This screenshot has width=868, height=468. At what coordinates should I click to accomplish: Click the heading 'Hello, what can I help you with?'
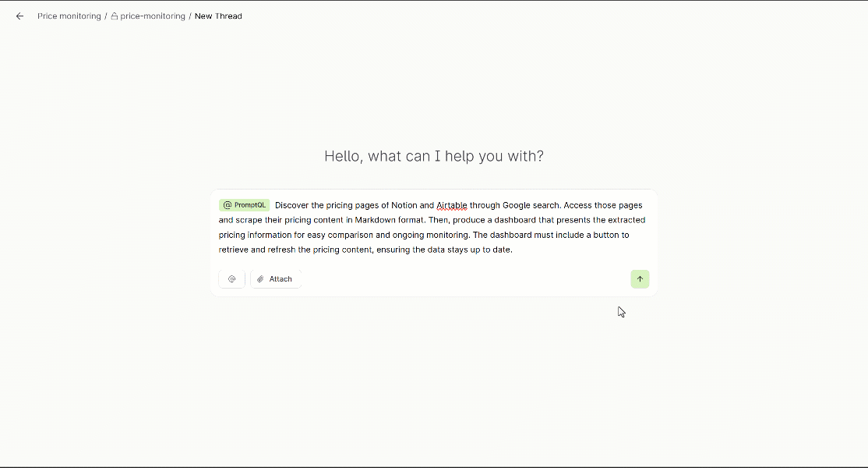pyautogui.click(x=434, y=156)
